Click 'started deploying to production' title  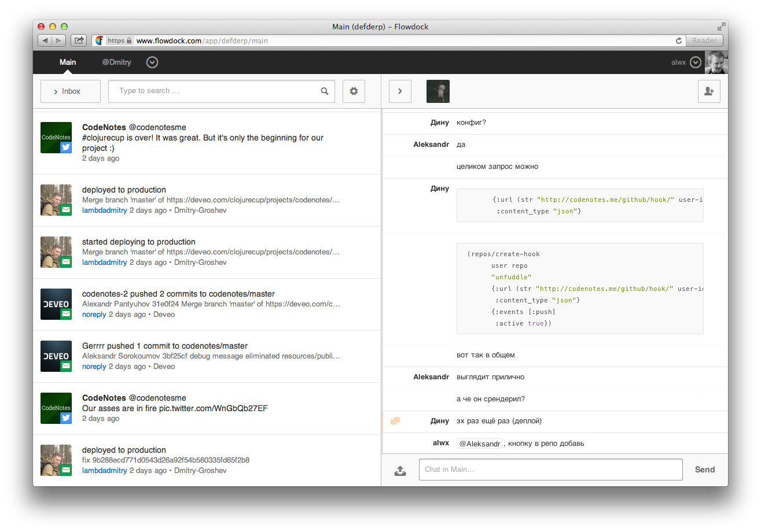(x=139, y=242)
